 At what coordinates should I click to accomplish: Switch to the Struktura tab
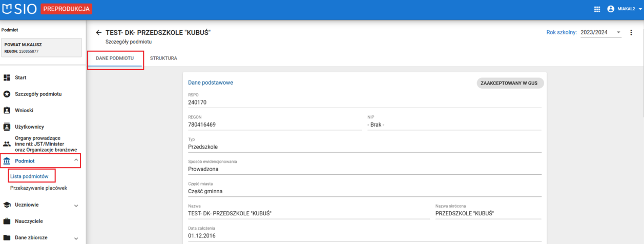(x=163, y=58)
